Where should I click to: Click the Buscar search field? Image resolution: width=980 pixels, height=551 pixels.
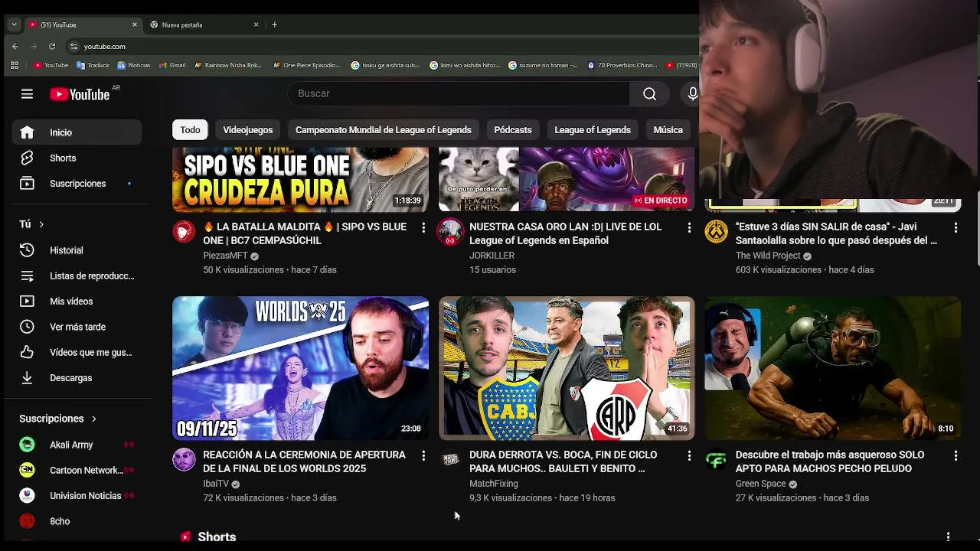coord(459,93)
